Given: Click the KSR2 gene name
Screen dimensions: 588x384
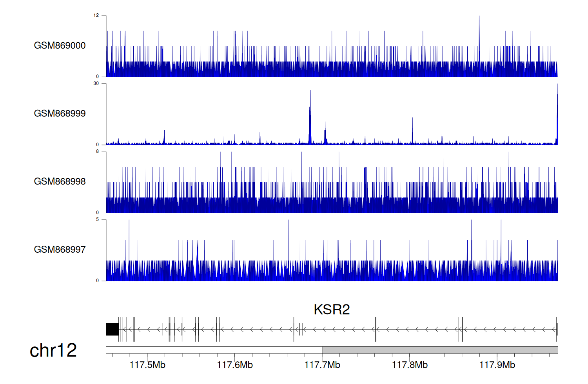Looking at the screenshot, I should pyautogui.click(x=331, y=310).
